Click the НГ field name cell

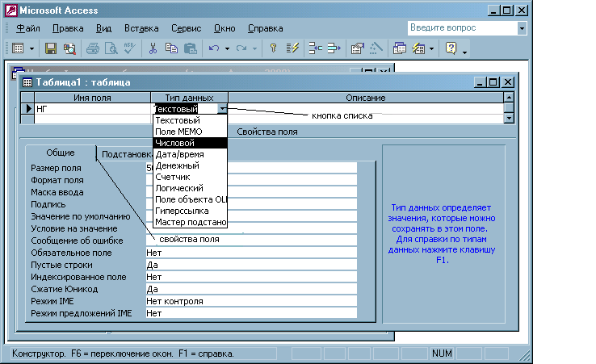click(x=92, y=109)
